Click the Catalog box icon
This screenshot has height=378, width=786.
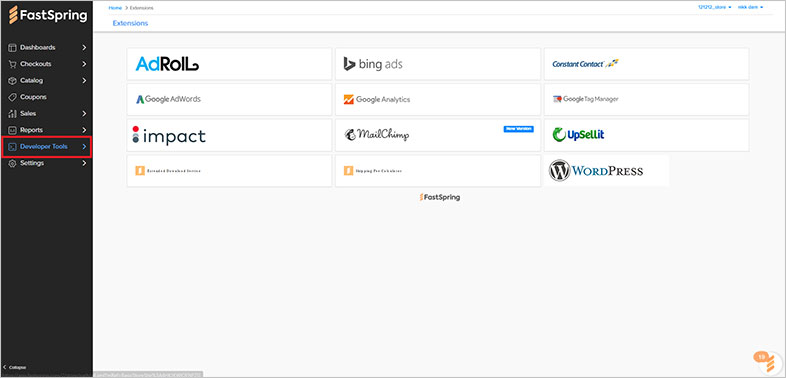point(13,81)
